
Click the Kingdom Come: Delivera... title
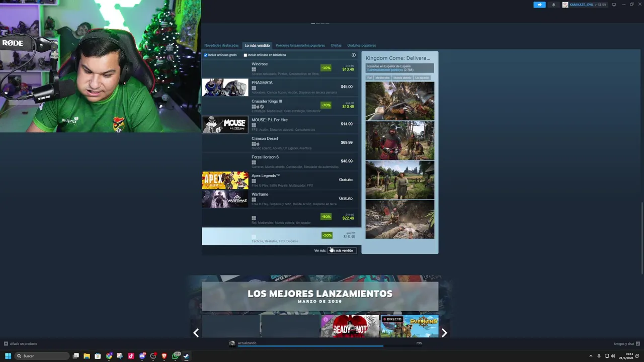point(398,58)
